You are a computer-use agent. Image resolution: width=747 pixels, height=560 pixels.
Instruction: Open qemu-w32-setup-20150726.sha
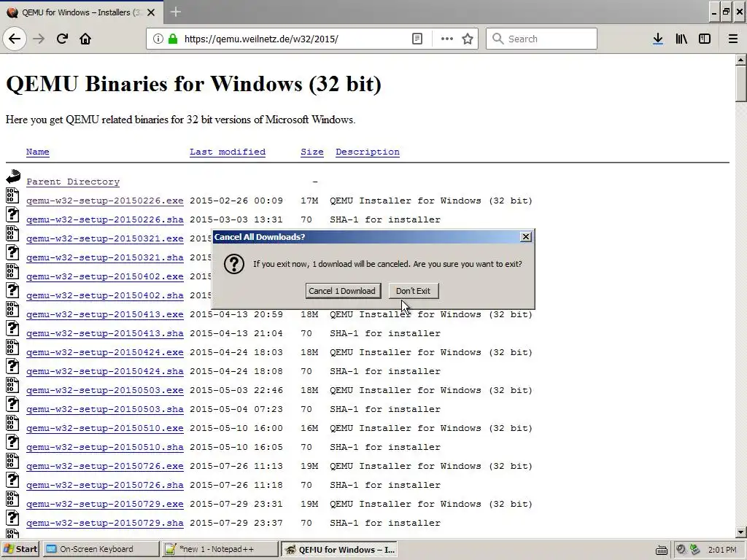(105, 485)
